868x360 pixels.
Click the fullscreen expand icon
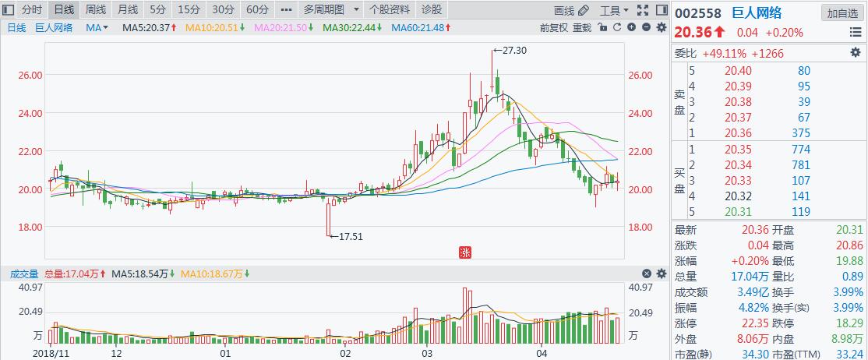click(642, 10)
